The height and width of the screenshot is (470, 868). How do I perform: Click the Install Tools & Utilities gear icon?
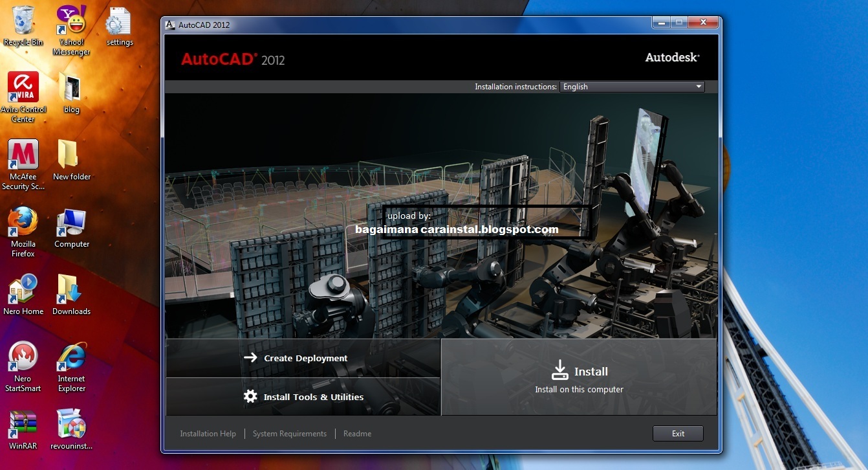pos(250,396)
